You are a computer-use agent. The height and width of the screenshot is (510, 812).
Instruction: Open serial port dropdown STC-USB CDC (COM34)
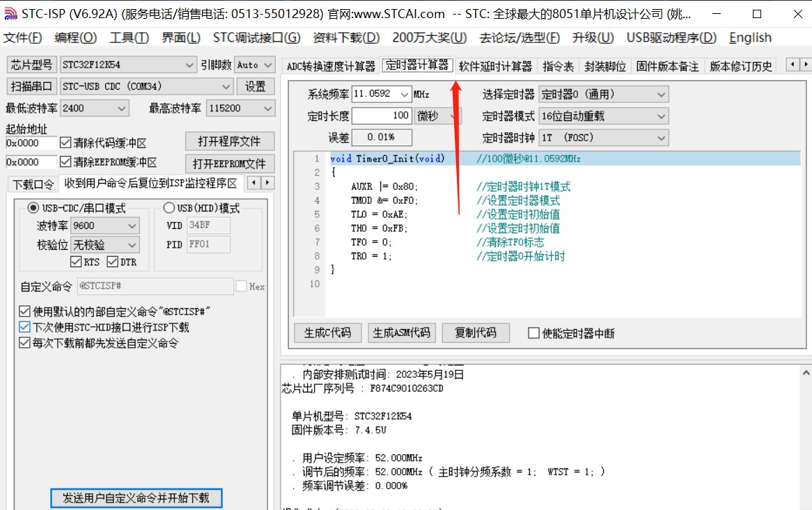146,86
